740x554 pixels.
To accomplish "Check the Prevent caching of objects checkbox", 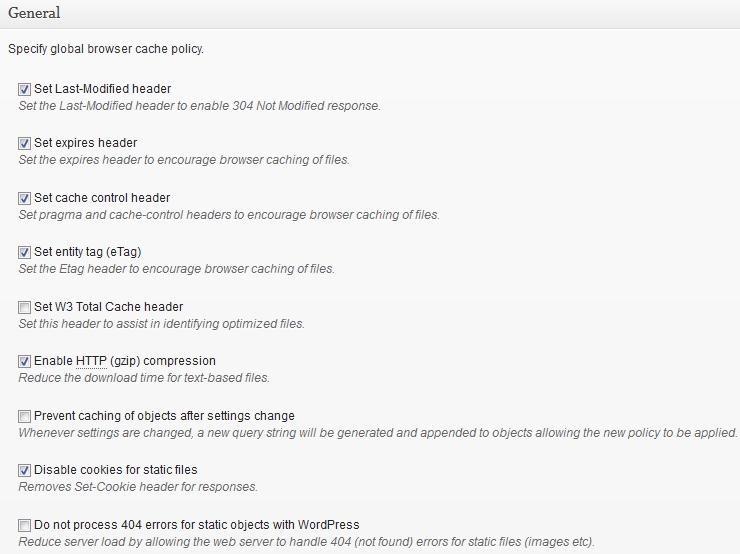I will (25, 416).
